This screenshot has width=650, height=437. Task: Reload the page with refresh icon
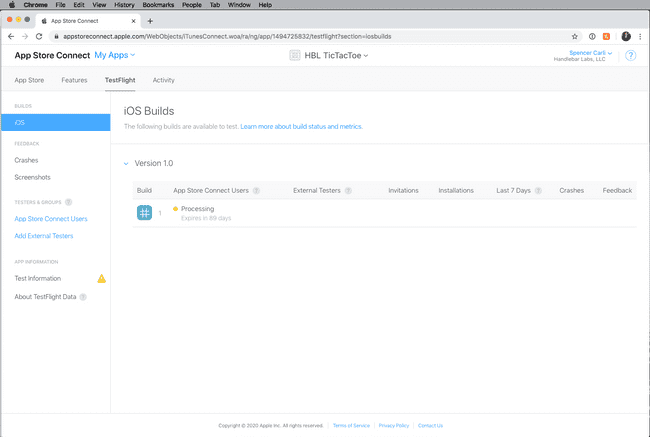click(x=39, y=36)
